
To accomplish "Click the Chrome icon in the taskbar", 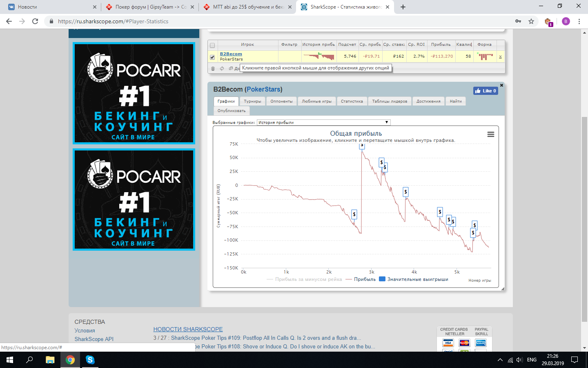I will pos(70,360).
